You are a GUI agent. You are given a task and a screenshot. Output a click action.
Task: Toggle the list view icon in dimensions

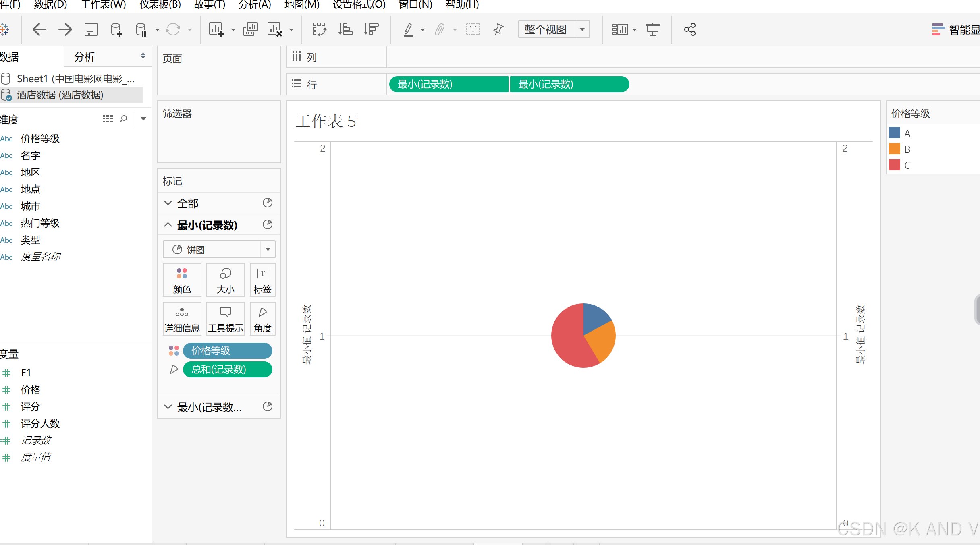point(108,119)
